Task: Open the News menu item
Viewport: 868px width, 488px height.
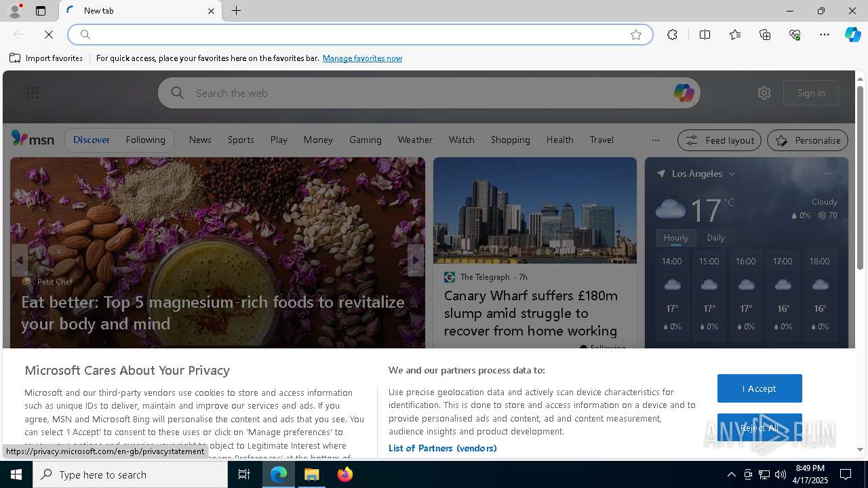Action: pos(200,140)
